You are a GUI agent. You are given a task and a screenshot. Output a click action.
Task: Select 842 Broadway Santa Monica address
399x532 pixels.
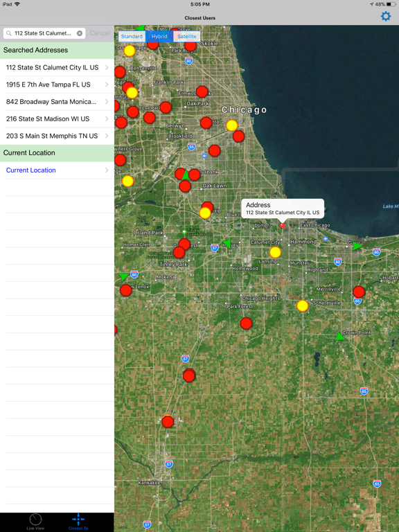click(57, 102)
